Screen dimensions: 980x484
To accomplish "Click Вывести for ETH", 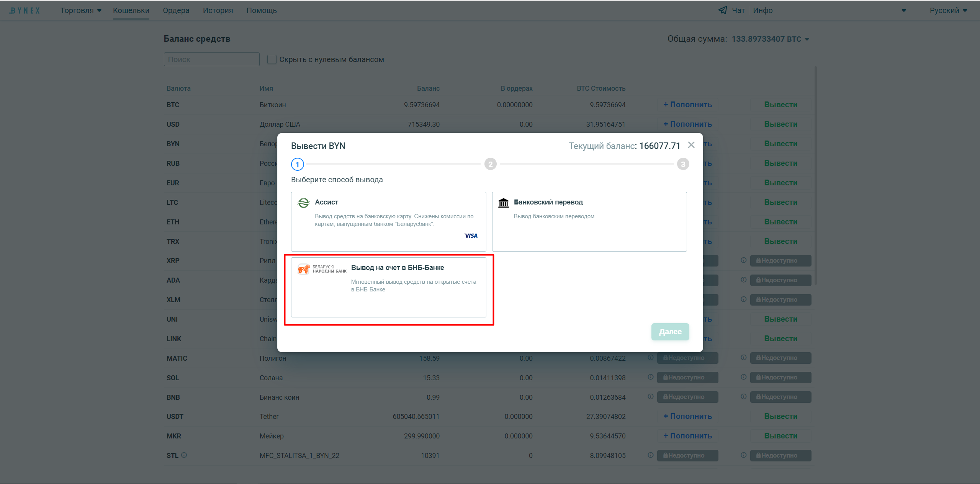I will (x=780, y=222).
